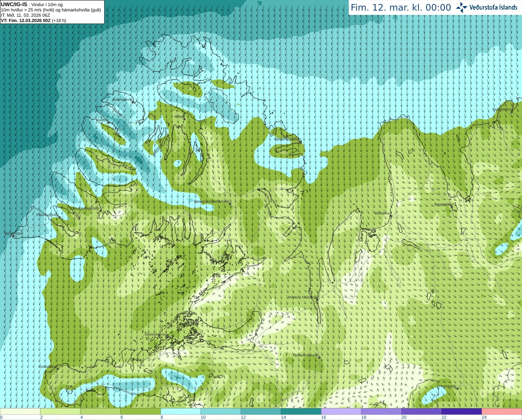
Task: Click the Holtavörðuheiði station label
Action: pos(306,355)
